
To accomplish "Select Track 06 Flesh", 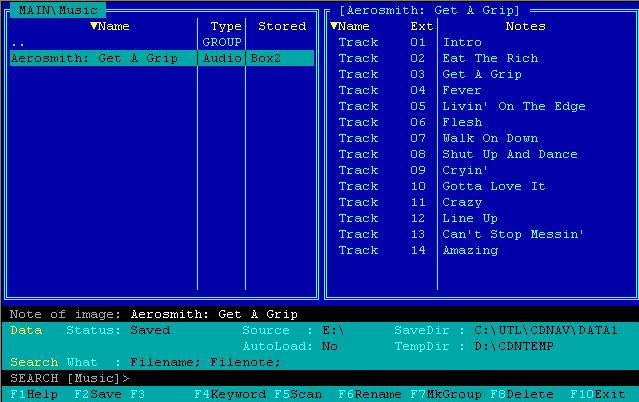I will (x=482, y=122).
